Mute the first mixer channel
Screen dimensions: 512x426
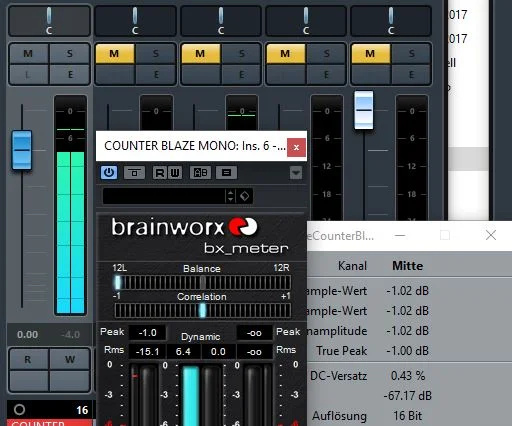[x=28, y=54]
